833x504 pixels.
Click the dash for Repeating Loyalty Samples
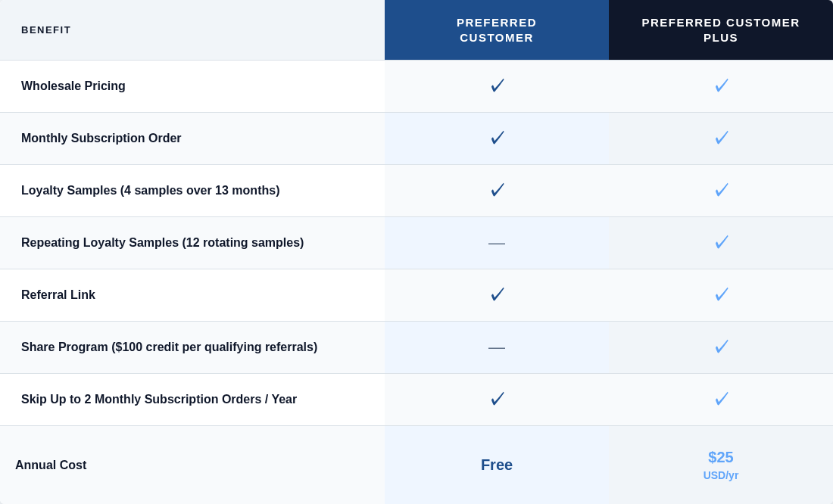click(497, 243)
